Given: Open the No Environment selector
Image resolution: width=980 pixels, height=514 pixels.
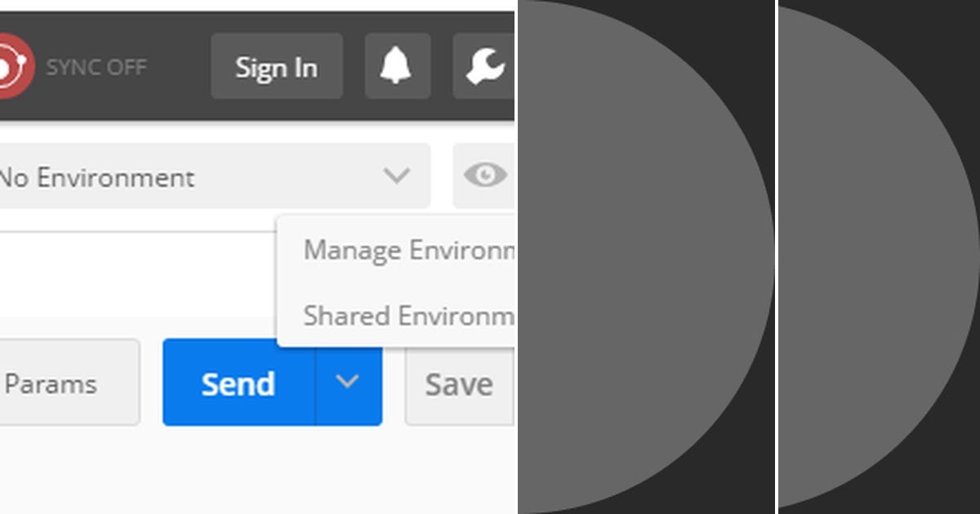Looking at the screenshot, I should click(214, 175).
